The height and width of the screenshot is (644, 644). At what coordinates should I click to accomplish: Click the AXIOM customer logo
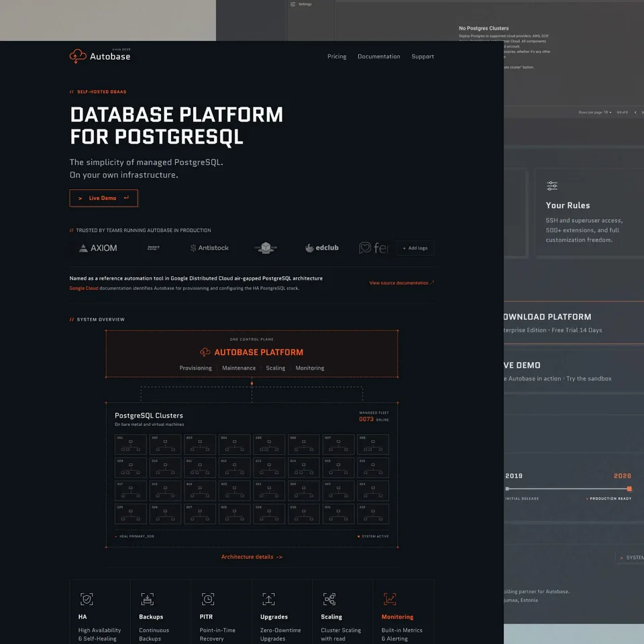(98, 248)
